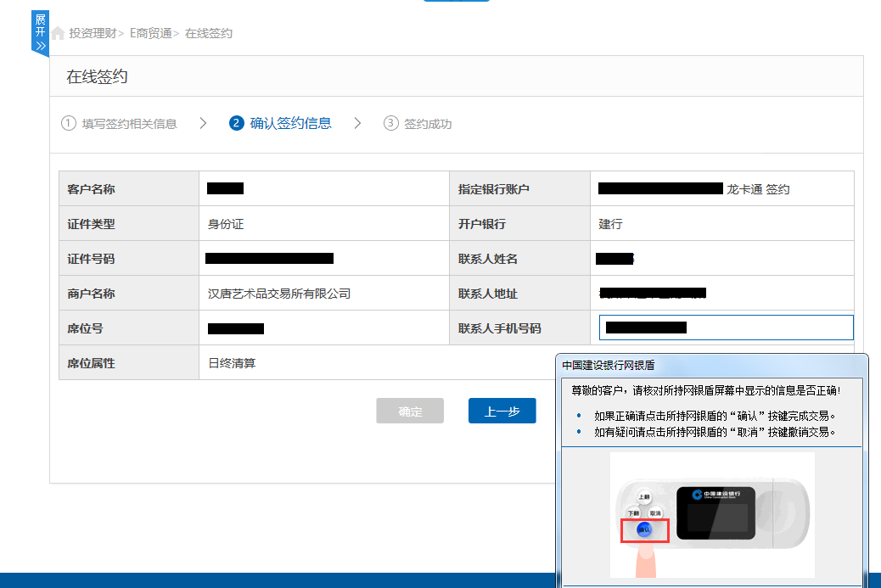Click the bullet line about “取消” 按键撤销交易
This screenshot has height=588, width=881.
click(x=715, y=432)
